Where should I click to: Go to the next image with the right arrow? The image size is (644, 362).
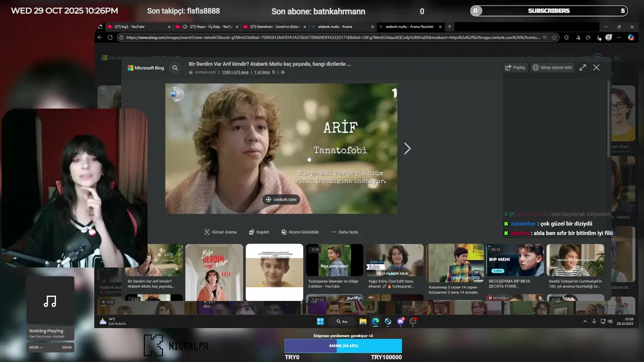coord(407,148)
